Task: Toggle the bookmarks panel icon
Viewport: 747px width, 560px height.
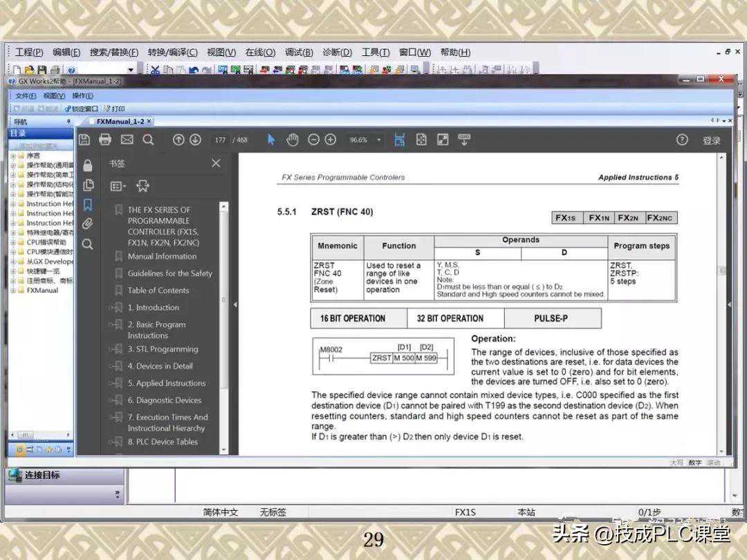Action: [87, 205]
